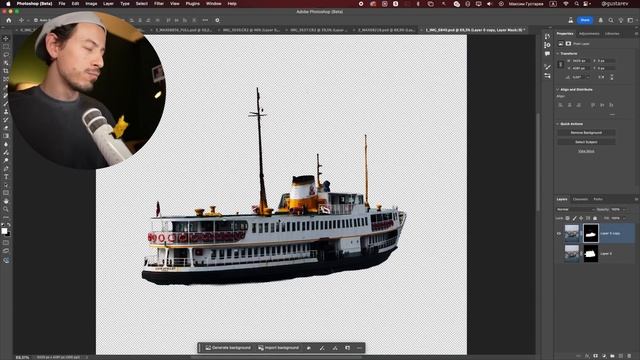Click the Add layer mask icon in the Layers panel footer
The image size is (640, 360).
coord(596,356)
